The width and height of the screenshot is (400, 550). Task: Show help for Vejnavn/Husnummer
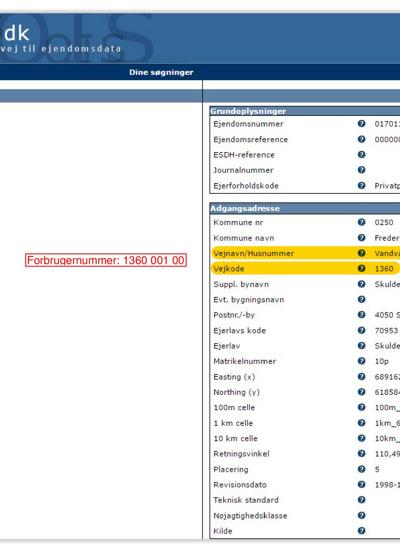pyautogui.click(x=361, y=253)
